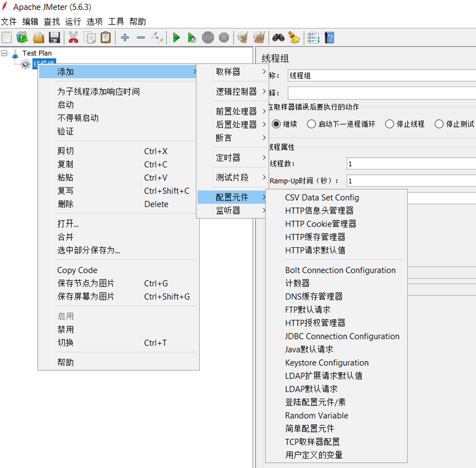The width and height of the screenshot is (476, 468).
Task: Click the binoculars Search icon
Action: click(279, 38)
